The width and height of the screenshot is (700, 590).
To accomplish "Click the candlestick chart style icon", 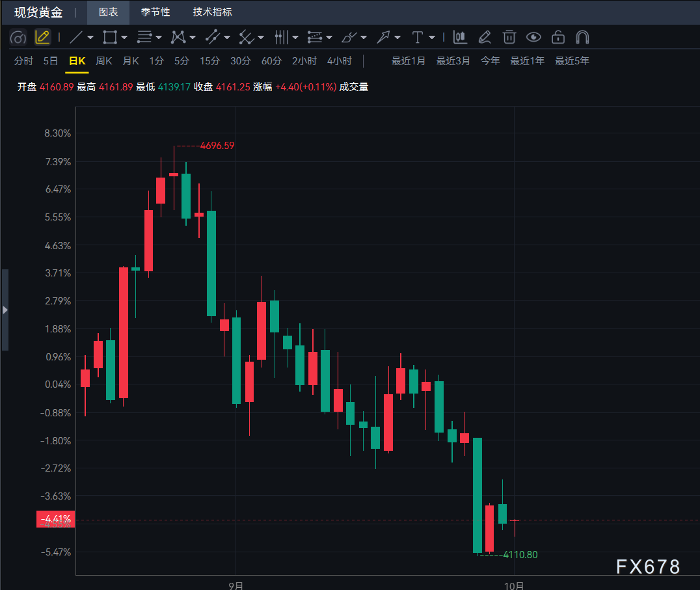I will click(x=460, y=38).
